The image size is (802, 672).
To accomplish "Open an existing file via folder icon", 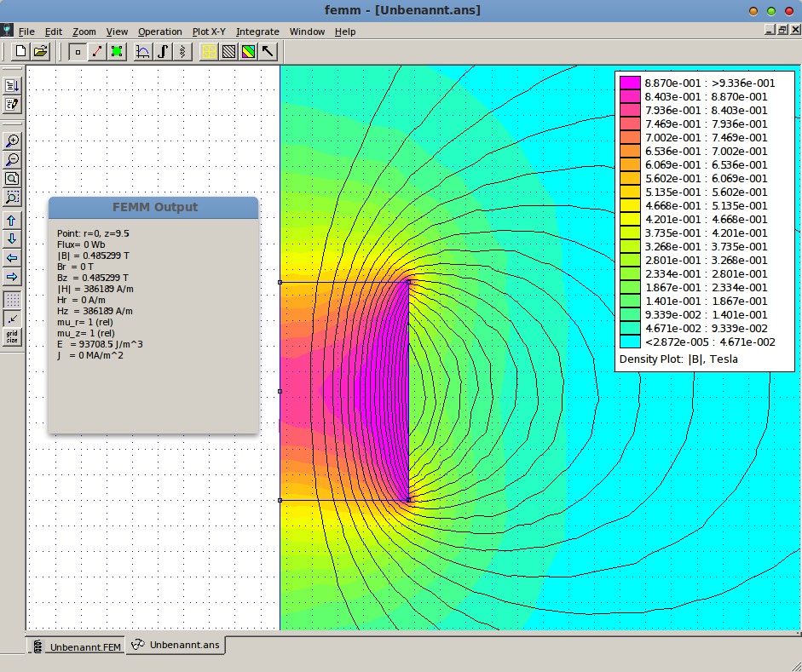I will pos(40,51).
